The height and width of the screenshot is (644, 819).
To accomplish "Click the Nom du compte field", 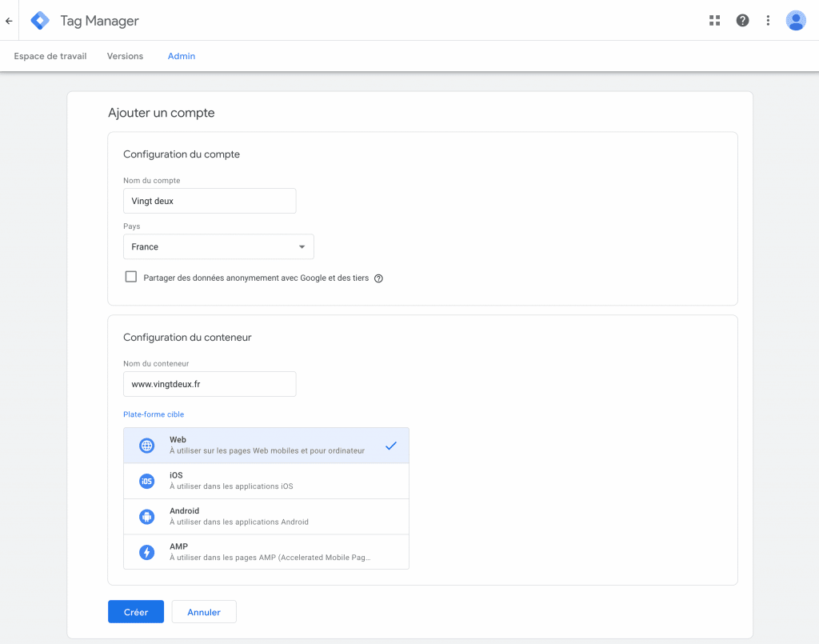I will pyautogui.click(x=210, y=202).
